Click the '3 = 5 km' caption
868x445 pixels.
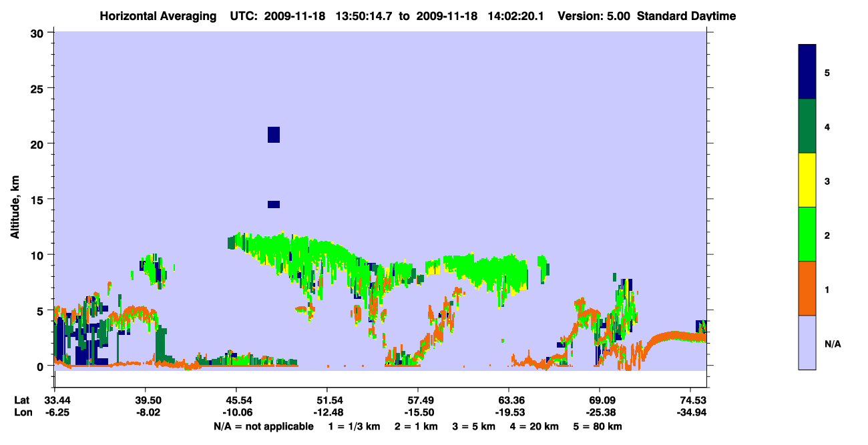(x=474, y=426)
